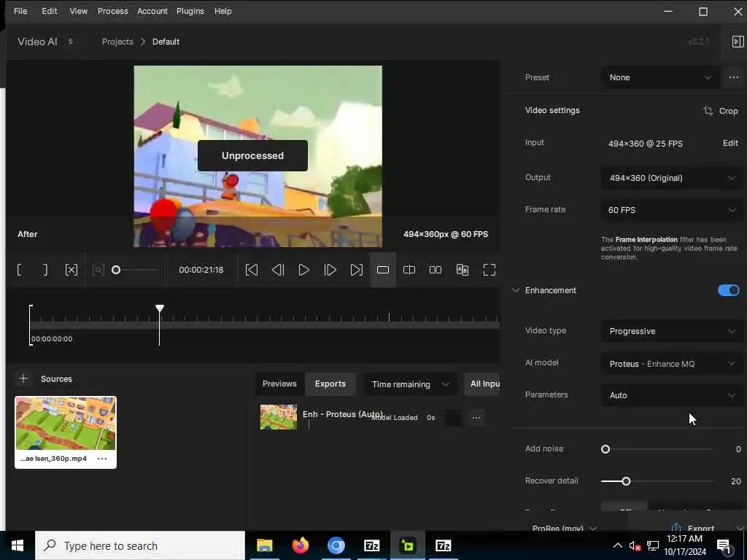
Task: Step forward one frame
Action: tap(330, 270)
